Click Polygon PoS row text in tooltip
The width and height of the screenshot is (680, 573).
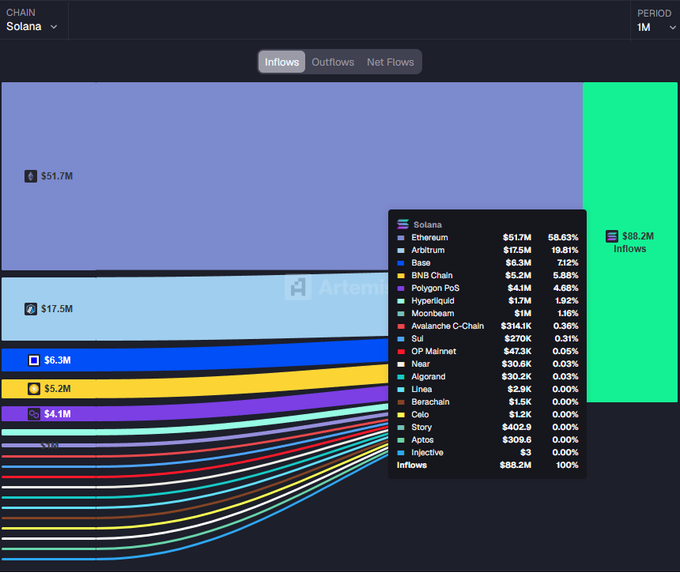(435, 288)
